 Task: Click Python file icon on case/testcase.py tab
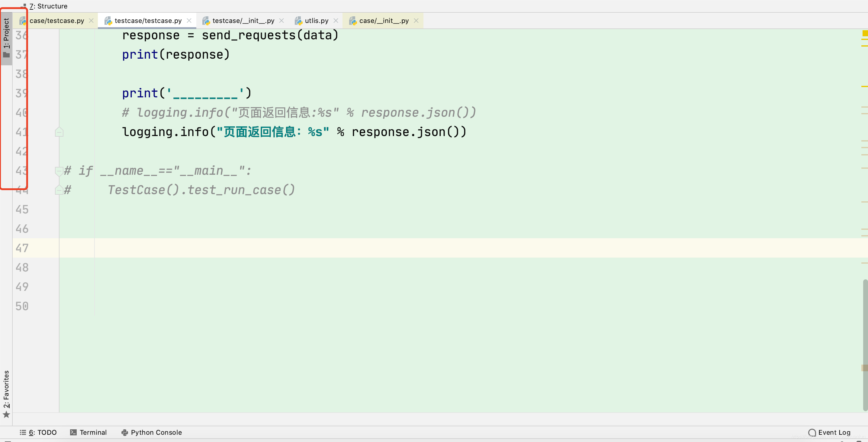[x=23, y=21]
